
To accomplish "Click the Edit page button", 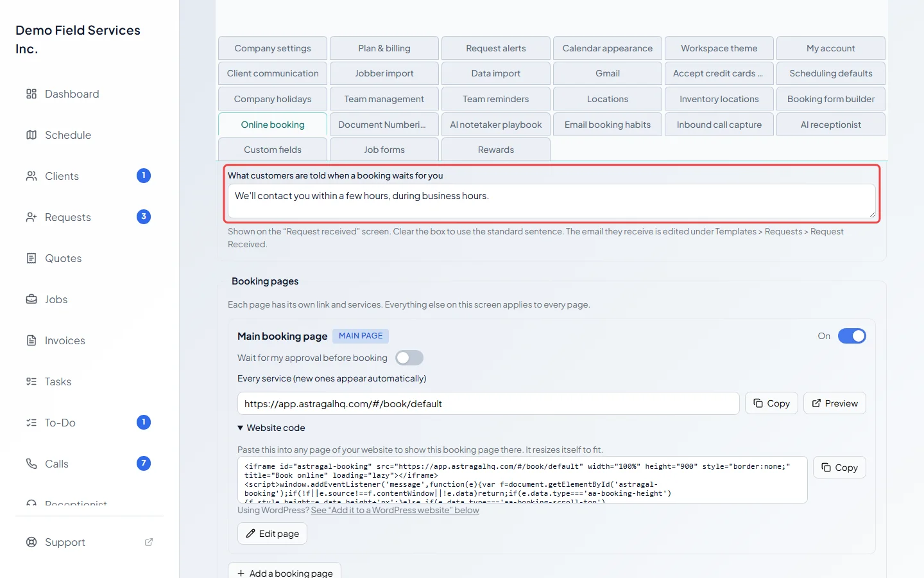I will (272, 534).
